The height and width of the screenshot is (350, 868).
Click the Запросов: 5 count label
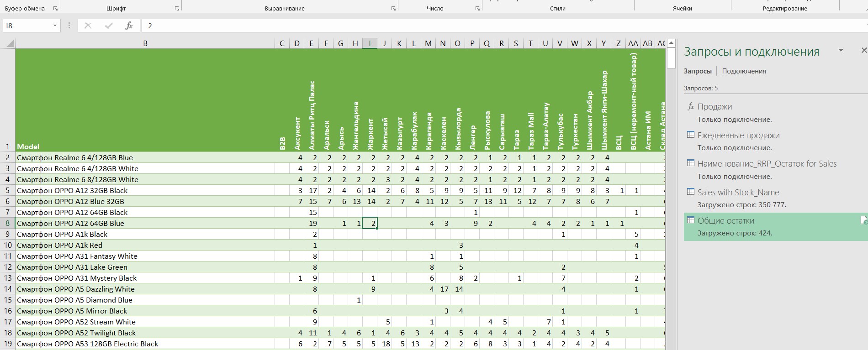[x=701, y=88]
